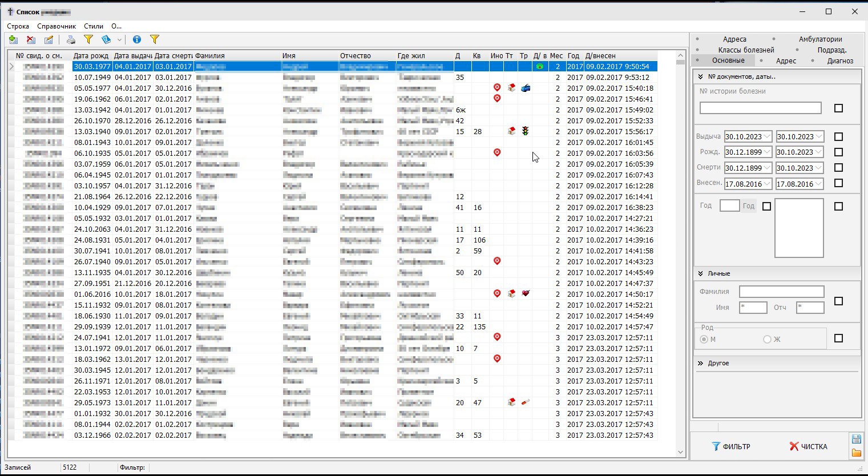868x476 pixels.
Task: Click the red circle icon in the 18.03.1962 row
Action: tap(497, 358)
